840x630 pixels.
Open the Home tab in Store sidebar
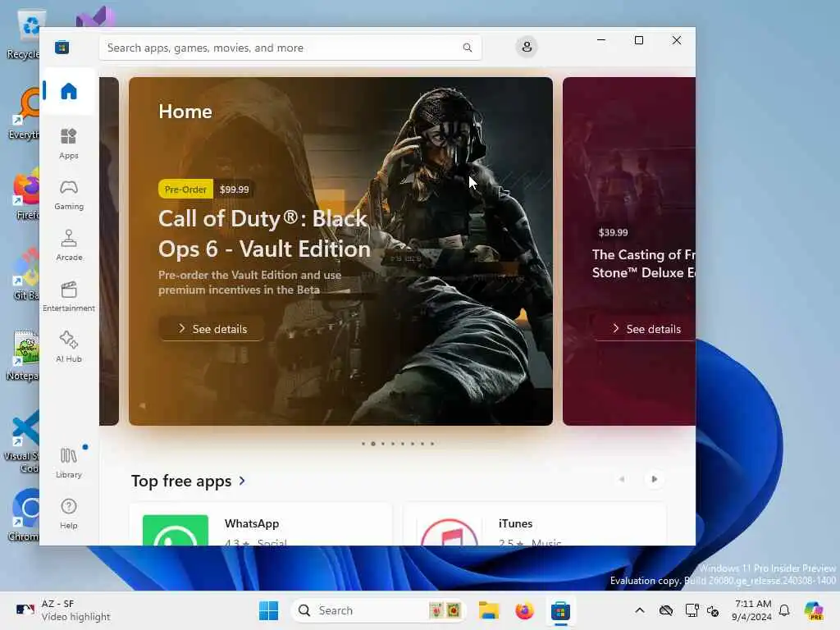point(69,91)
